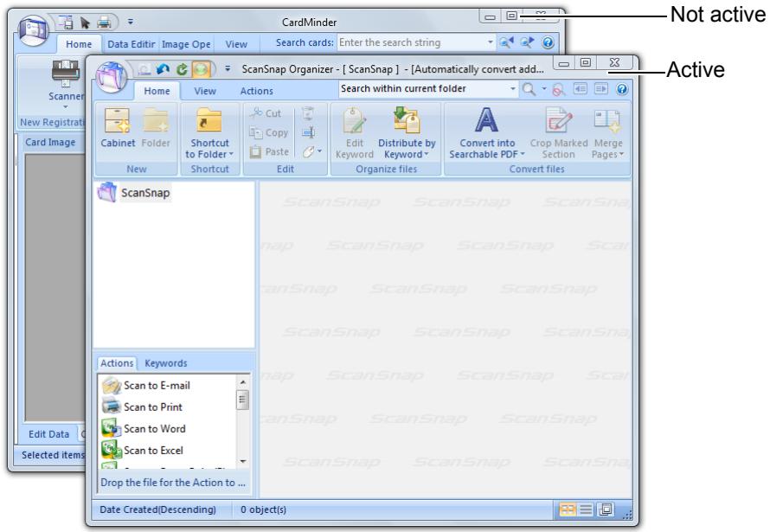The height and width of the screenshot is (532, 770).
Task: Click Edit Keyword in Organize files
Action: click(355, 133)
